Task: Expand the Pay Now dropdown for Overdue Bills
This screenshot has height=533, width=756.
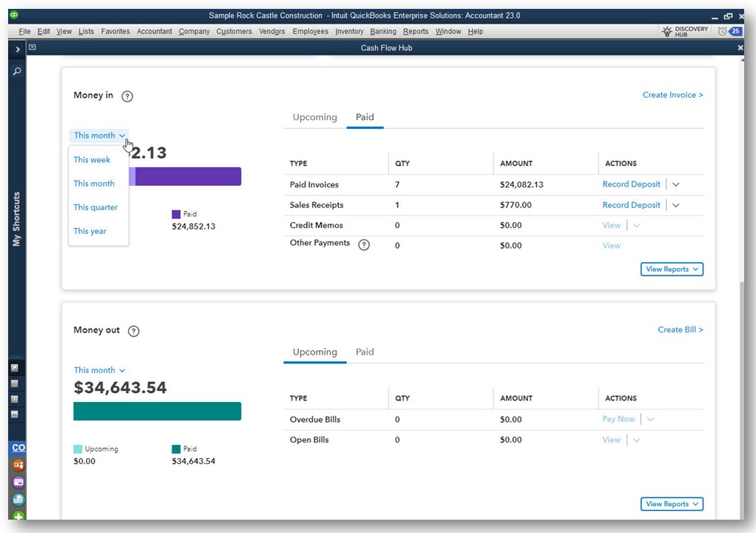Action: tap(649, 418)
